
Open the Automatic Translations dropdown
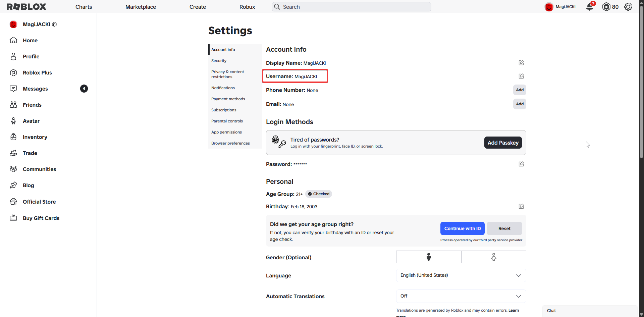(x=461, y=296)
